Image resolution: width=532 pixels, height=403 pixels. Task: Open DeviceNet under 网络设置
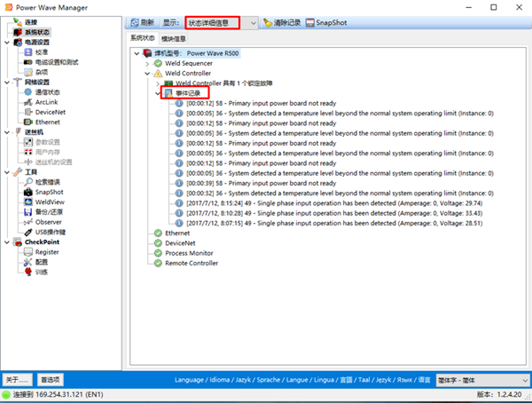click(x=51, y=112)
